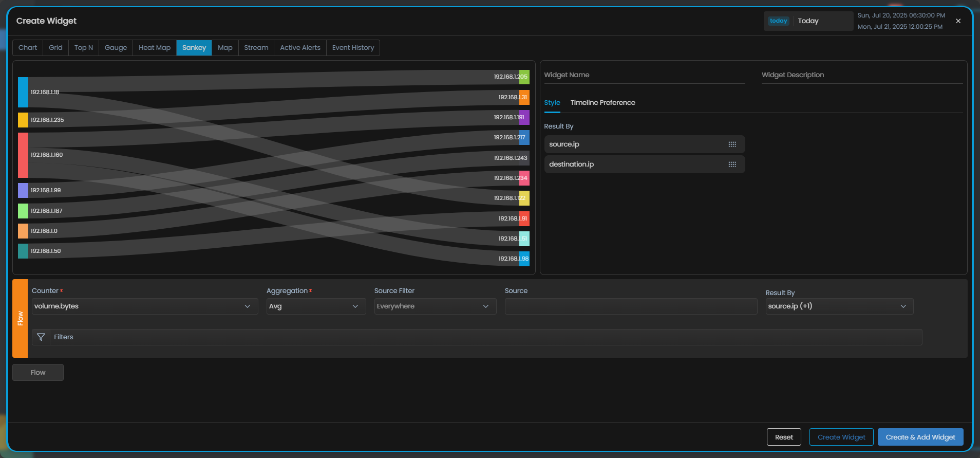The image size is (980, 458).
Task: Click the orange 192.168.1.0 source node
Action: [x=23, y=231]
